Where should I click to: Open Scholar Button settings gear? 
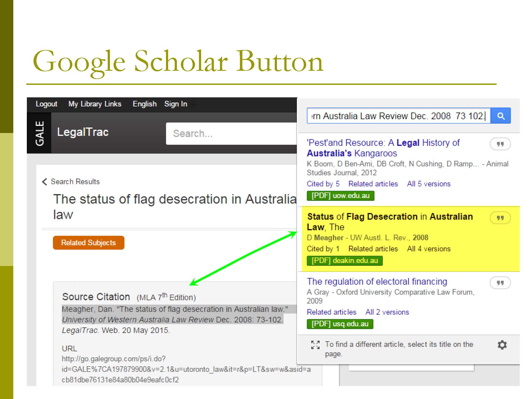click(502, 345)
